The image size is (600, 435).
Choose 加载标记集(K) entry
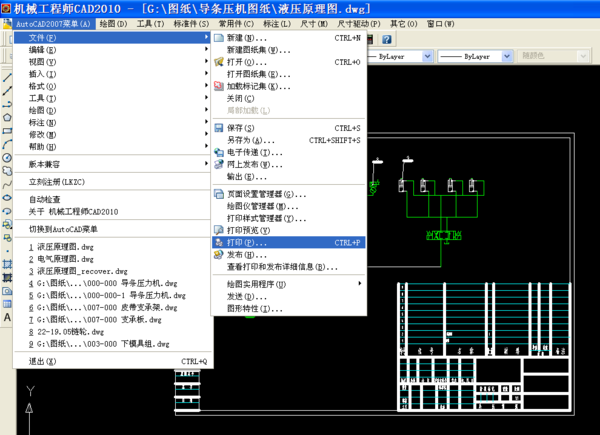click(289, 86)
